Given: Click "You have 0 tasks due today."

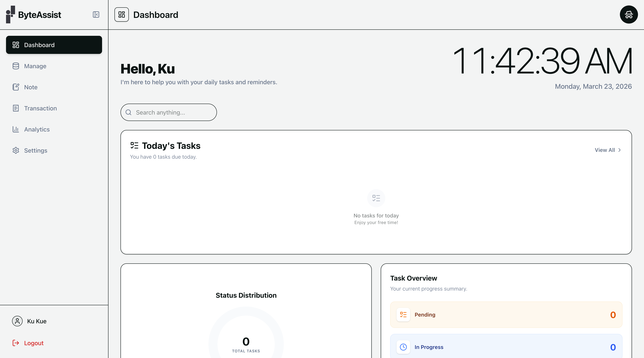Looking at the screenshot, I should pyautogui.click(x=163, y=157).
